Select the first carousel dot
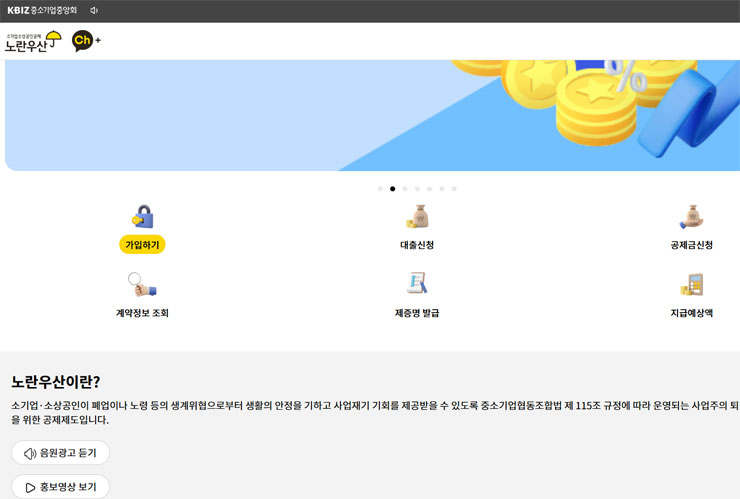The image size is (740, 499). click(380, 189)
